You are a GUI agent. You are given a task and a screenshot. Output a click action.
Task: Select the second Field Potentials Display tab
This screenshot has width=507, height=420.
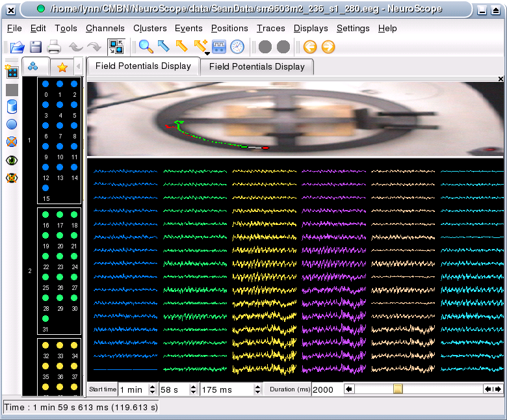click(x=257, y=67)
